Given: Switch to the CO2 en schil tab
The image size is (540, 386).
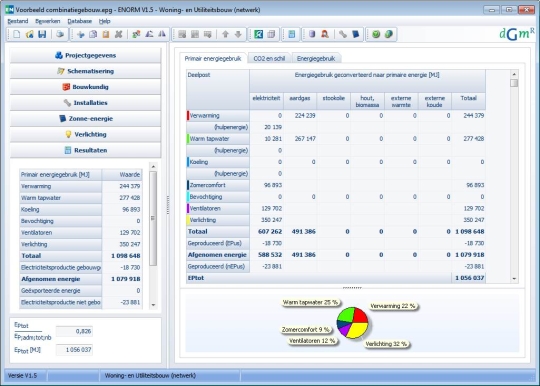Looking at the screenshot, I should [x=269, y=59].
